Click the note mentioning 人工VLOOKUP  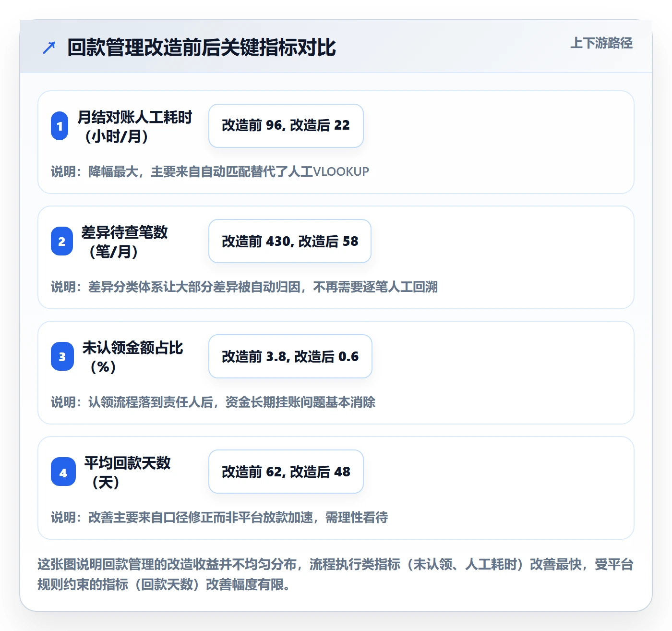[x=210, y=171]
